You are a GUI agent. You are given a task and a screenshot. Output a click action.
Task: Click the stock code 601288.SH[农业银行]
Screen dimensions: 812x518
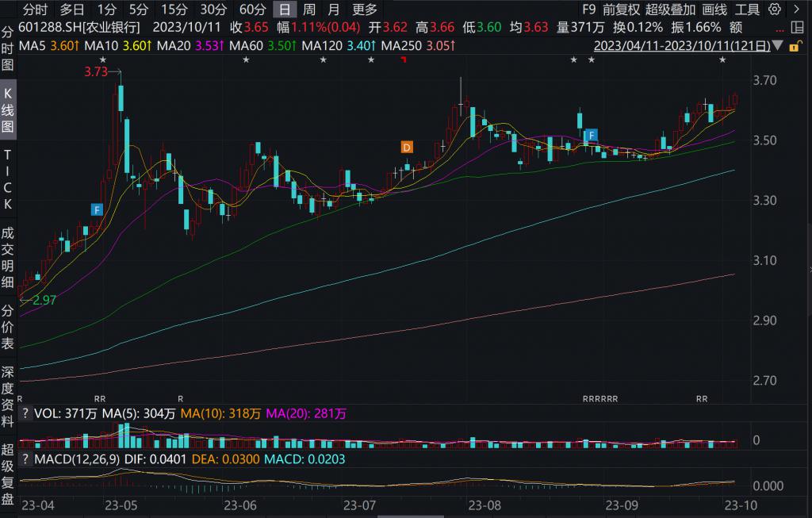[x=79, y=28]
